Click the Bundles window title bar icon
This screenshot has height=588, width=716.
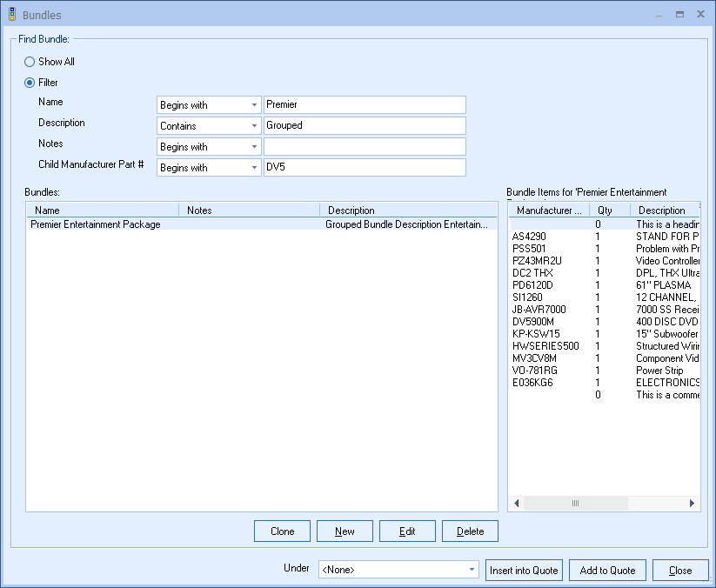click(x=11, y=14)
